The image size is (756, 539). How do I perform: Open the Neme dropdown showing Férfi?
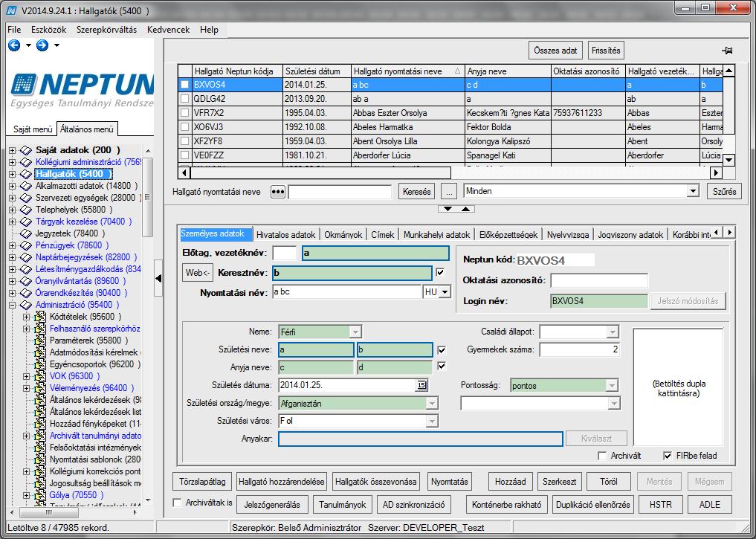click(355, 332)
